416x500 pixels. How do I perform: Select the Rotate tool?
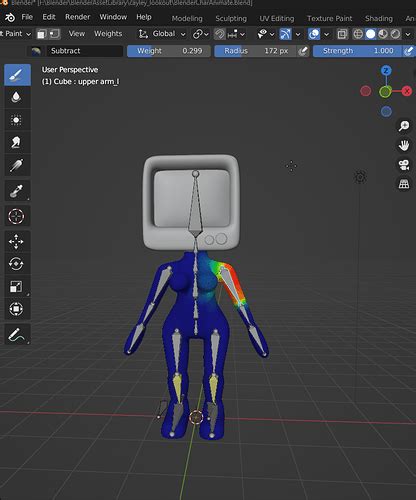coord(17,264)
